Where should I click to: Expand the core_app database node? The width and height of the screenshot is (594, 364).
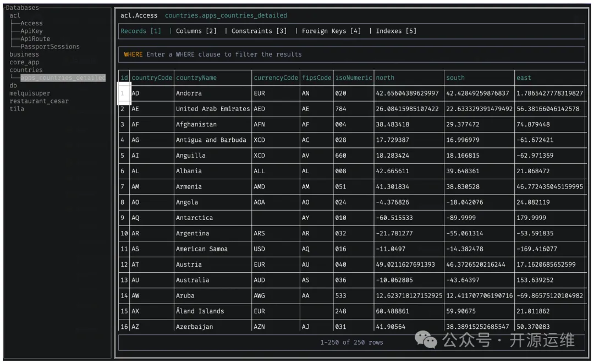(24, 62)
